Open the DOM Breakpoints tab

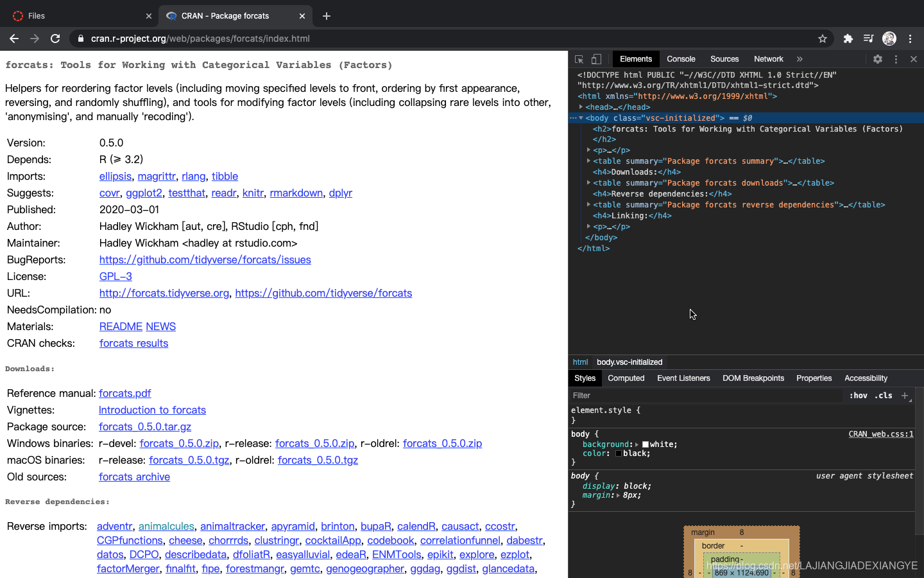(x=753, y=378)
